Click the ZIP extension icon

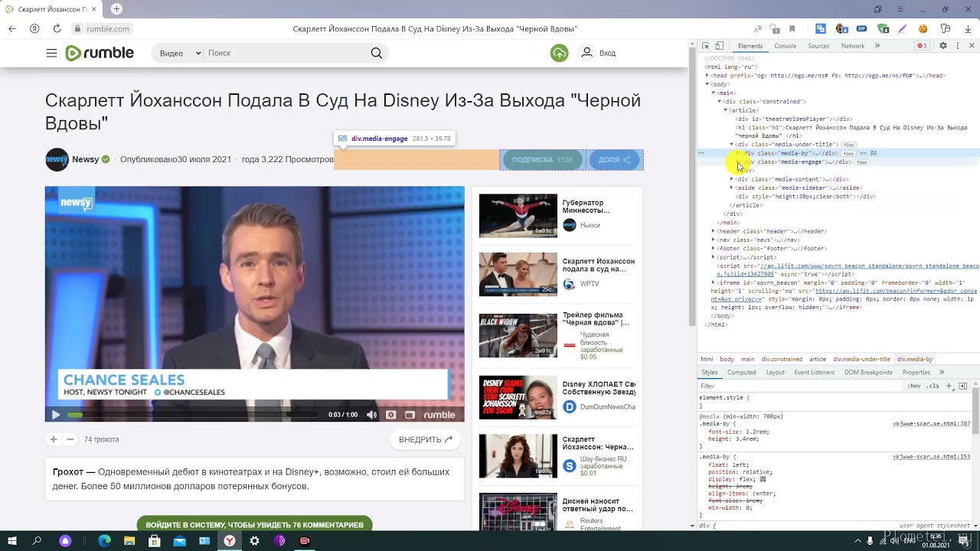[x=861, y=28]
